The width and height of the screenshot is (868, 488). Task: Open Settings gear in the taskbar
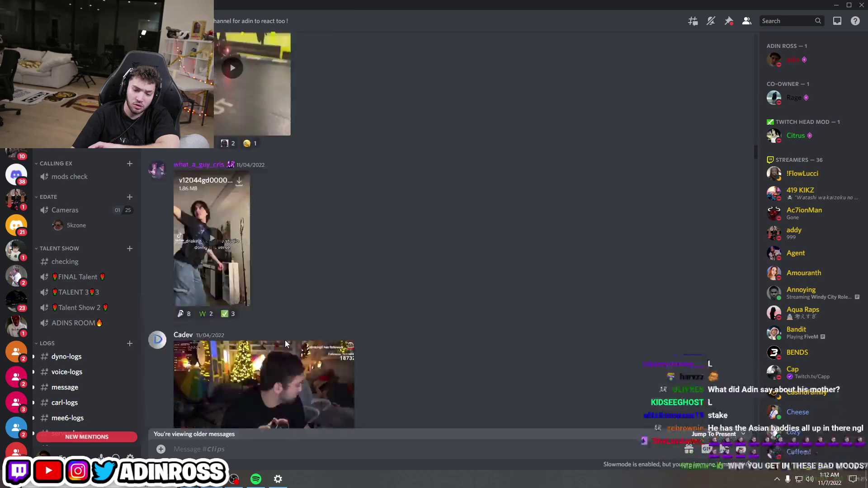coord(278,479)
